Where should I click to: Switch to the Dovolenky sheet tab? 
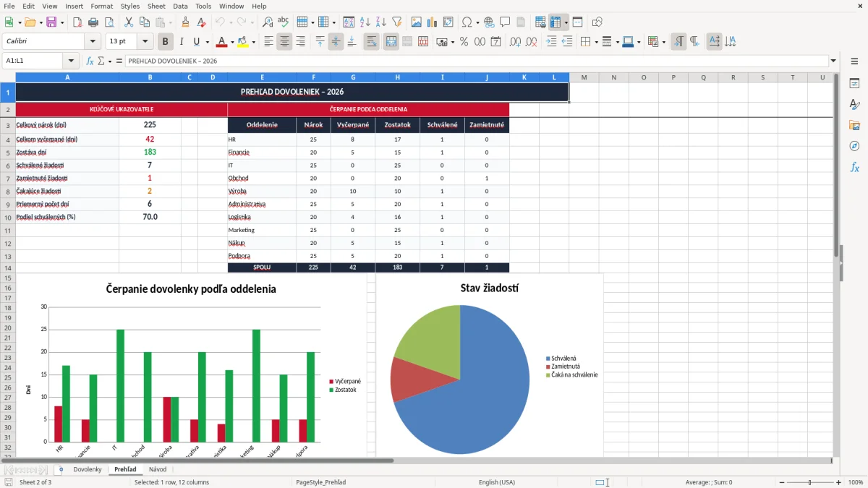pyautogui.click(x=88, y=469)
